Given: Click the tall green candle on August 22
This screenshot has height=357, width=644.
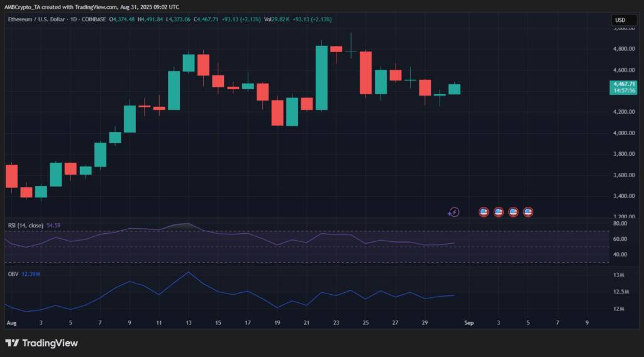Looking at the screenshot, I should coord(321,78).
